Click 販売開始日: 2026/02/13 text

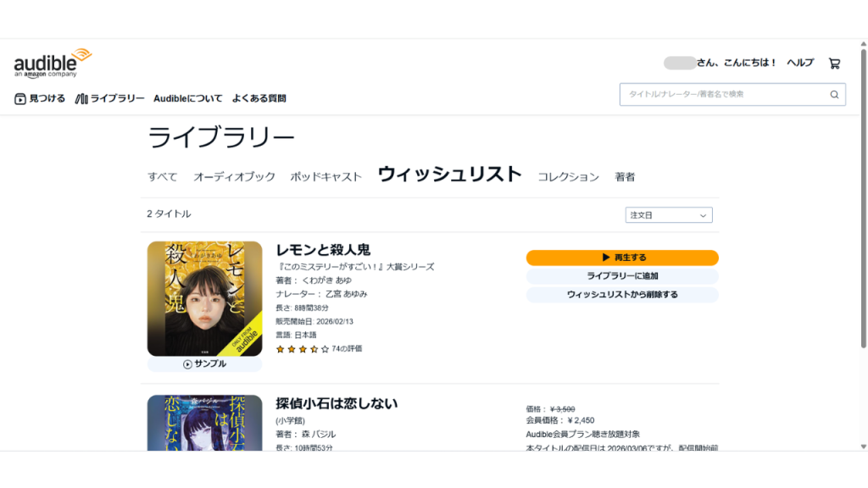coord(314,321)
